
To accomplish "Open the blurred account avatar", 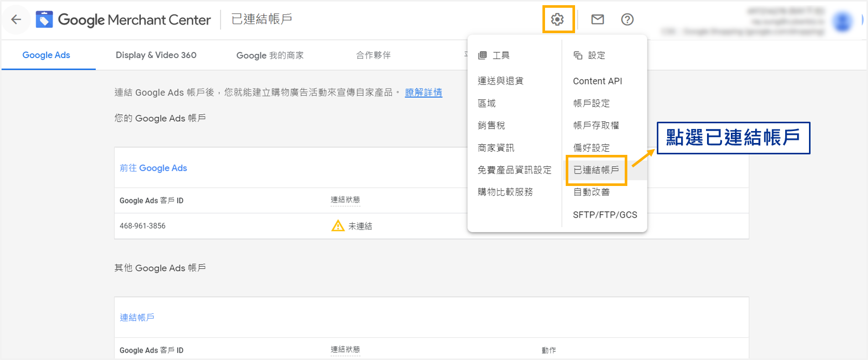I will tap(843, 21).
